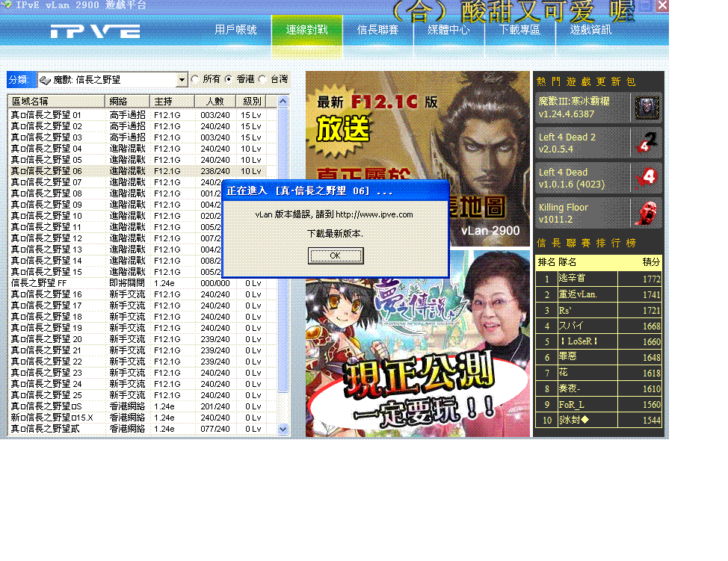Image resolution: width=728 pixels, height=561 pixels.
Task: Select room 真‧信長之野望 05
Action: 142,160
